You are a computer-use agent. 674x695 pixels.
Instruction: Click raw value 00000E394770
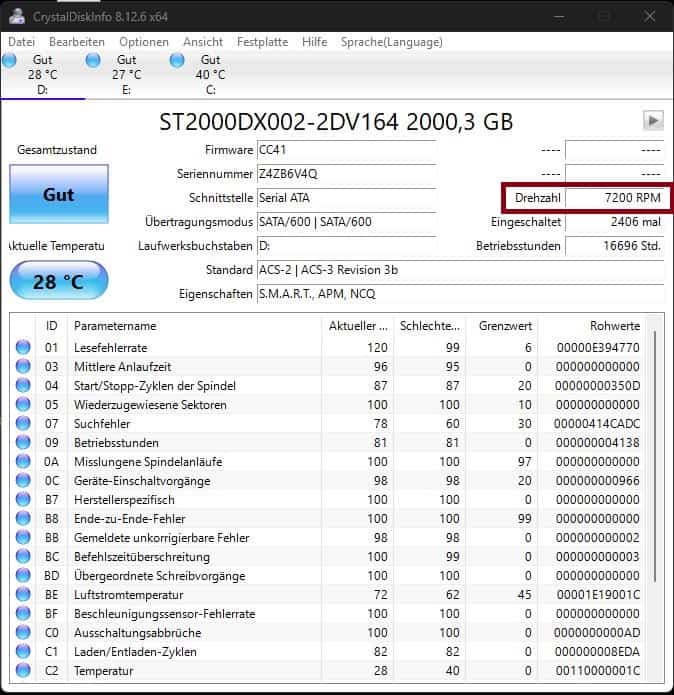pos(598,348)
